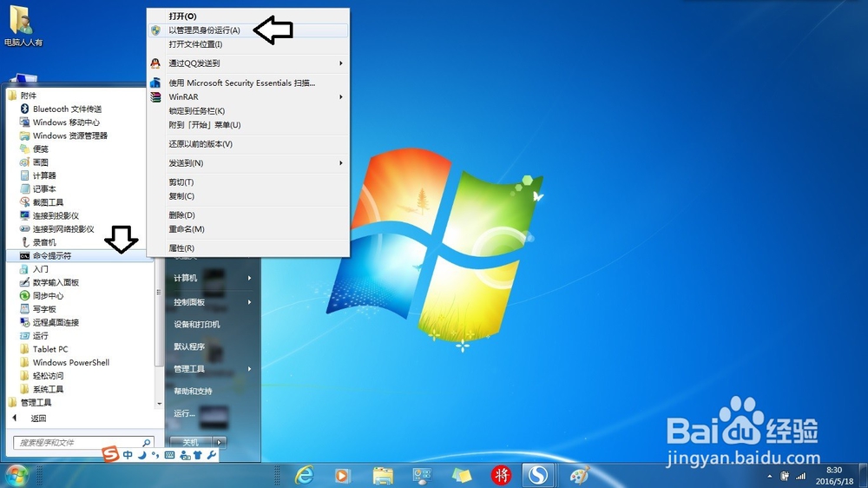
Task: Open the 写字板 wordpad program
Action: tap(37, 309)
